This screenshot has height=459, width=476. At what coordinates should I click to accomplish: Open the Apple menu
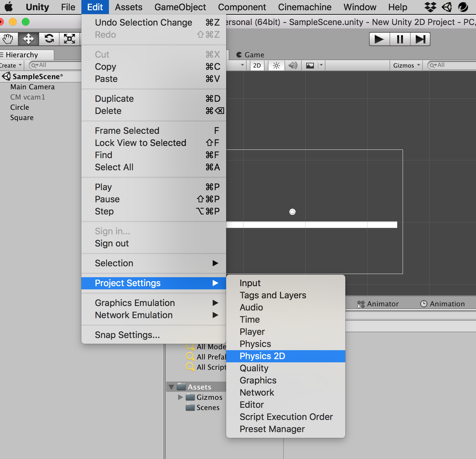click(9, 7)
